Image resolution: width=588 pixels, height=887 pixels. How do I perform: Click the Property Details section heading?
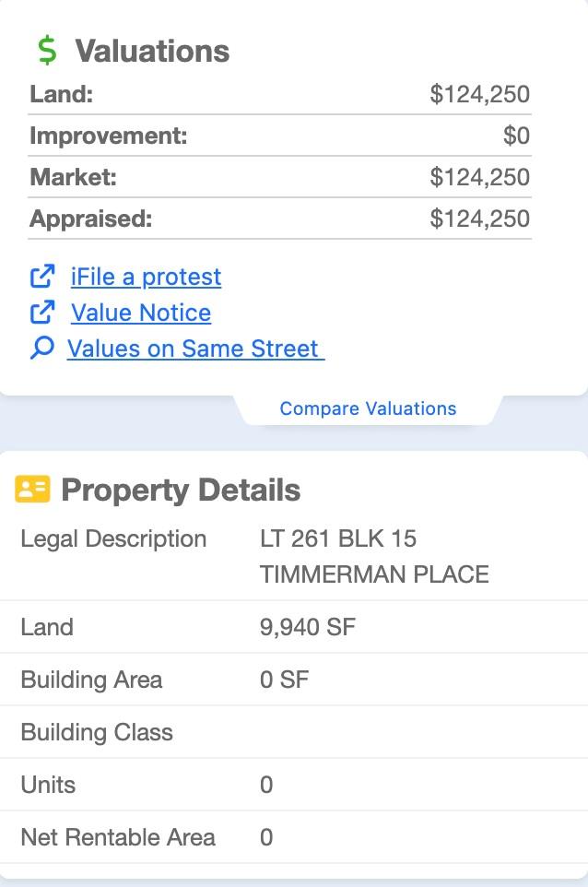pyautogui.click(x=181, y=490)
